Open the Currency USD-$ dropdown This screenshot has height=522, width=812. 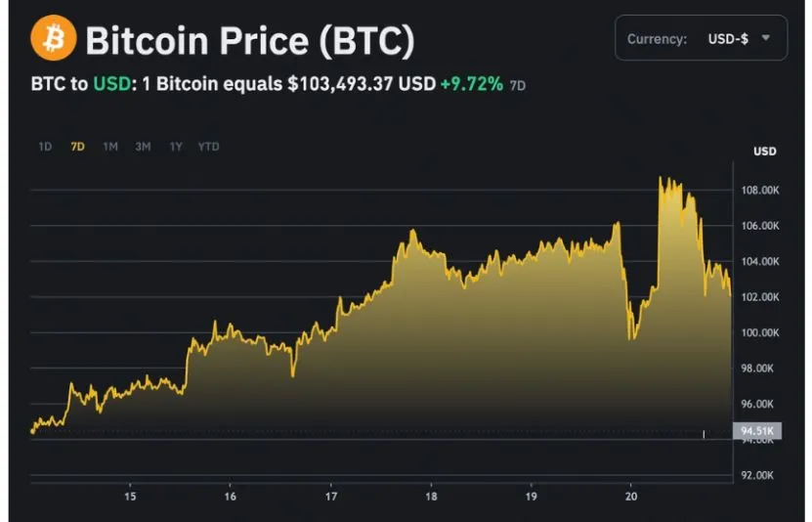[701, 39]
